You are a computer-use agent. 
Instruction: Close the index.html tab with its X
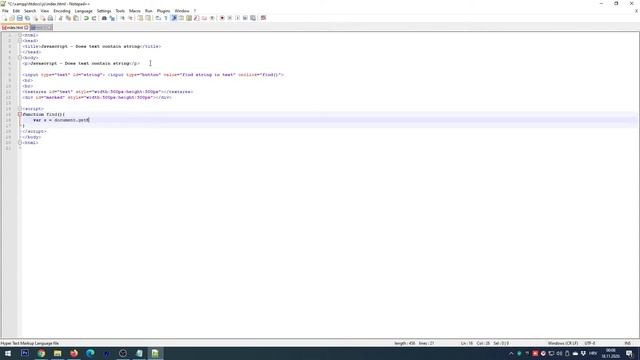(x=27, y=27)
